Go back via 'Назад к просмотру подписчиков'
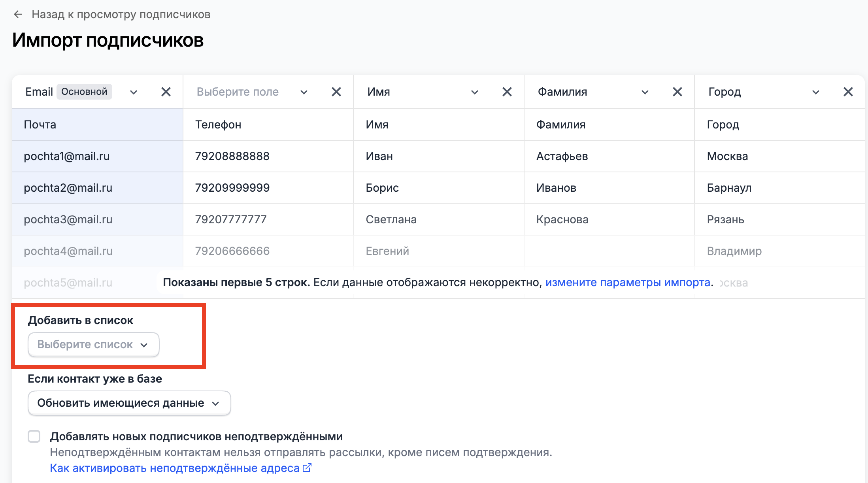Viewport: 868px width, 483px height. (x=121, y=15)
